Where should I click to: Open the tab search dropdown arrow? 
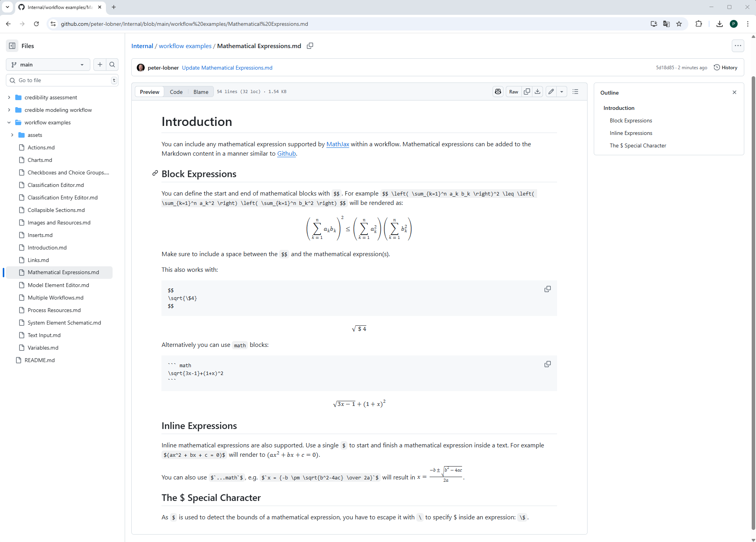(x=7, y=7)
